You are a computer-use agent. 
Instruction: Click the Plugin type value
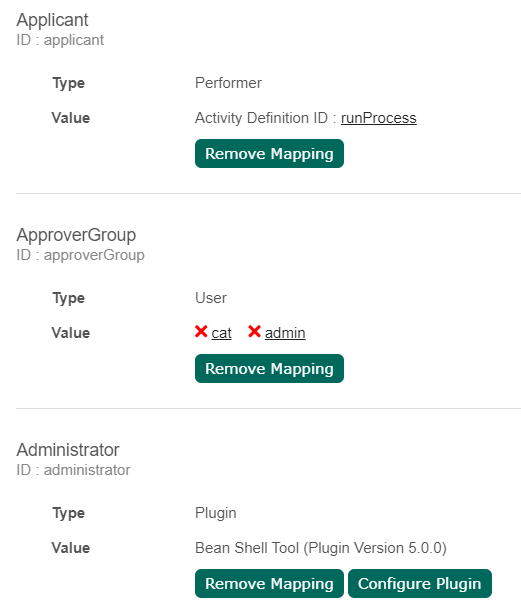click(216, 513)
